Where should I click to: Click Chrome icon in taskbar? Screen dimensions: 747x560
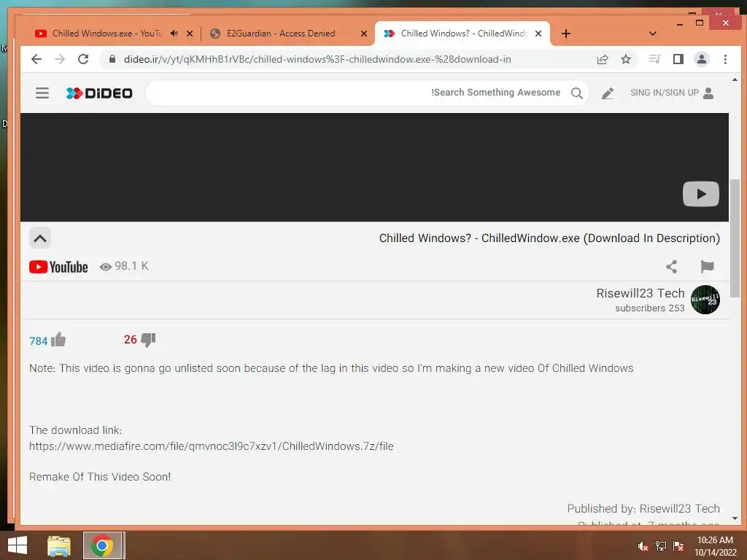(x=102, y=545)
